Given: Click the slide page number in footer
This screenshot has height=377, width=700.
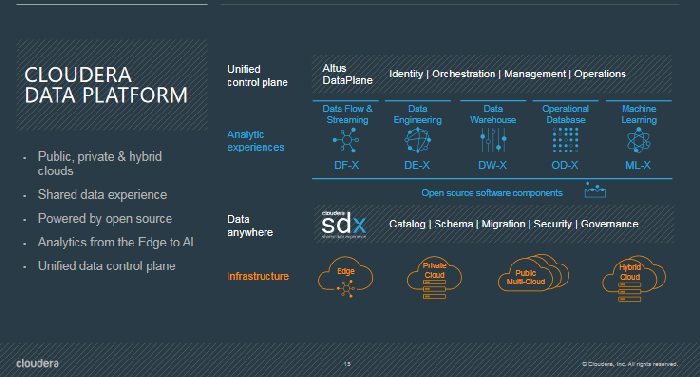Looking at the screenshot, I should 347,364.
